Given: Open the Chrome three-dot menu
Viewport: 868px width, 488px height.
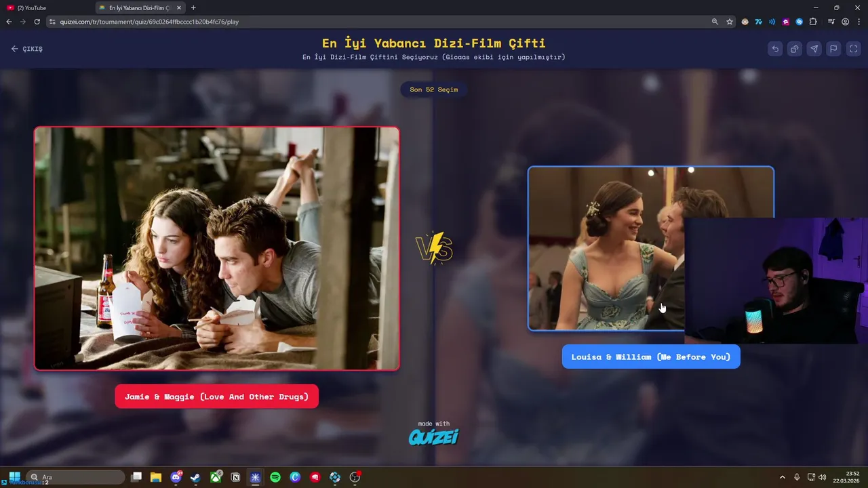Looking at the screenshot, I should pos(859,22).
